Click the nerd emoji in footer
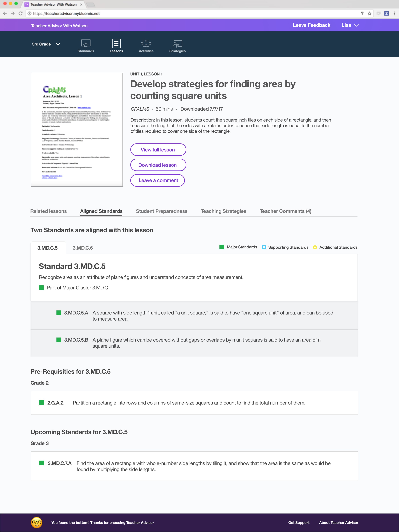Screen dimensions: 399x532 (x=37, y=522)
